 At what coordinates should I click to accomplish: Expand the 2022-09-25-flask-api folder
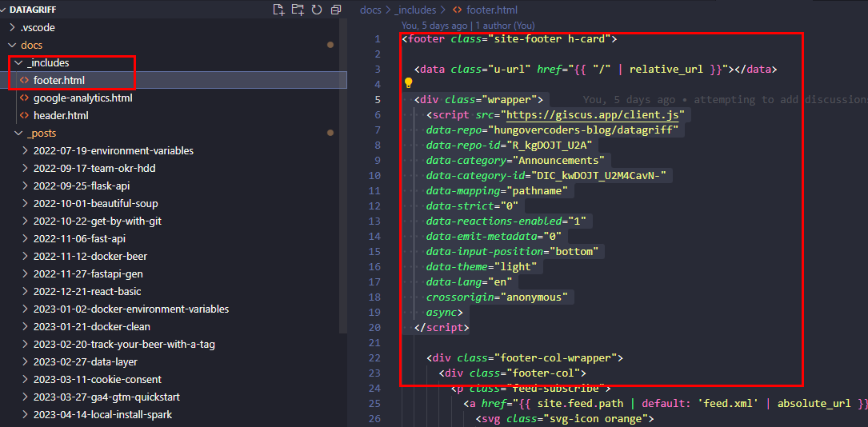(x=82, y=186)
